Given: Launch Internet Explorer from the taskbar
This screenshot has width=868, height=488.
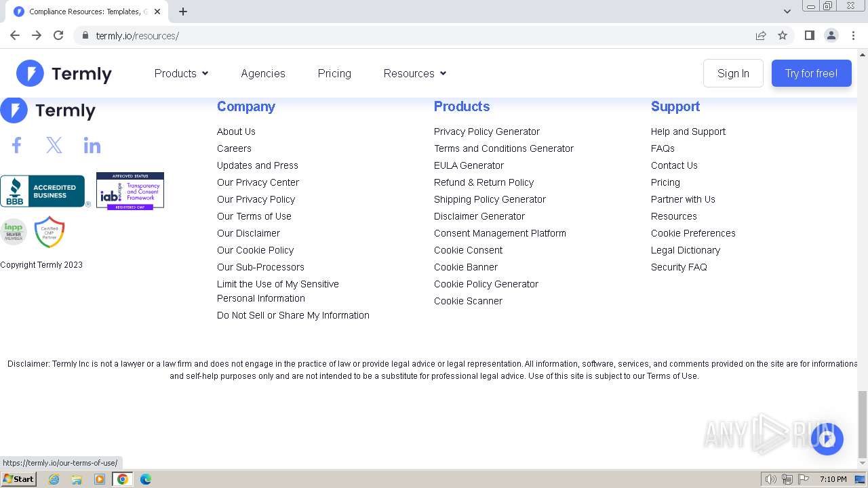Looking at the screenshot, I should (54, 479).
